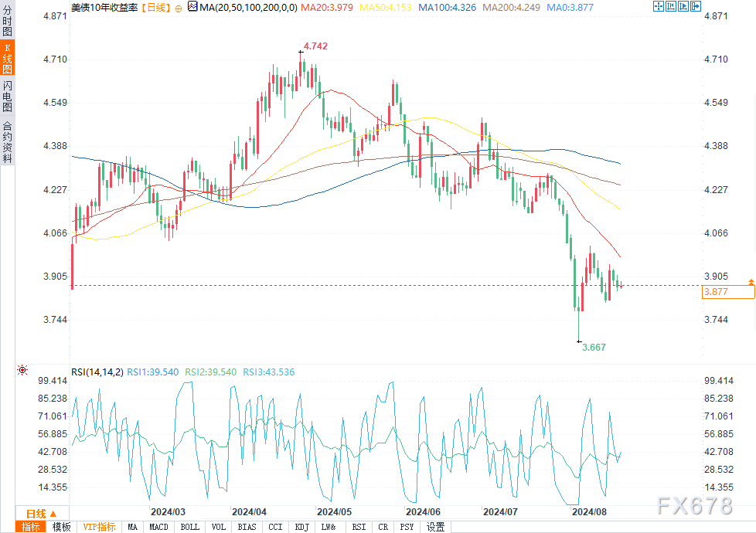The width and height of the screenshot is (756, 533).
Task: Apply the VOL indicator
Action: pos(219,528)
